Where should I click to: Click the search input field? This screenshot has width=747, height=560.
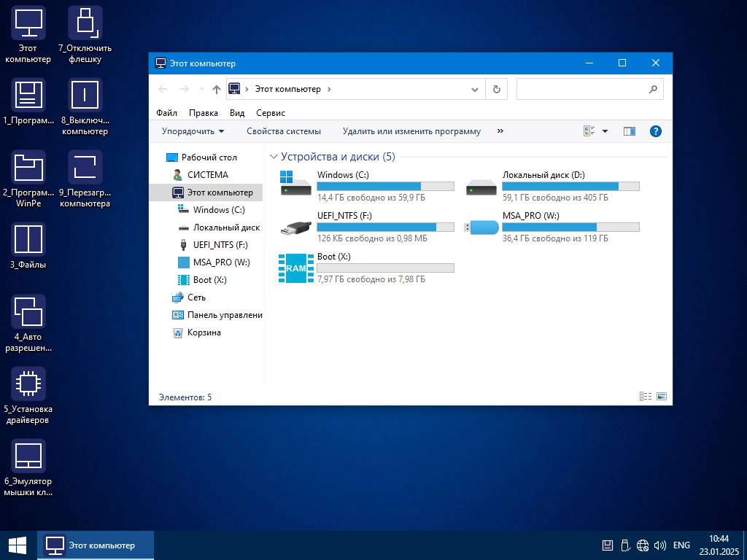(x=581, y=89)
